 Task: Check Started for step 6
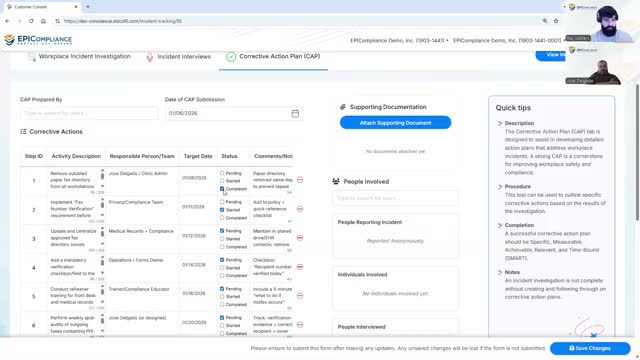click(x=222, y=325)
